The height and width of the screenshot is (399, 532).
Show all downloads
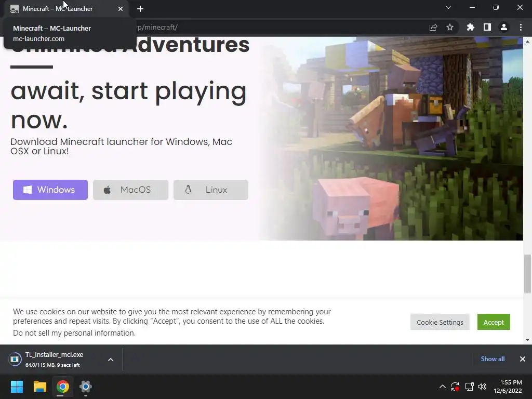[493, 358]
